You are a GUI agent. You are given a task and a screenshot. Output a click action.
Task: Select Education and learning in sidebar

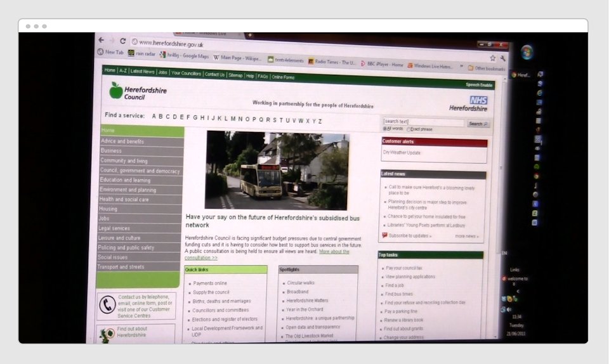141,180
